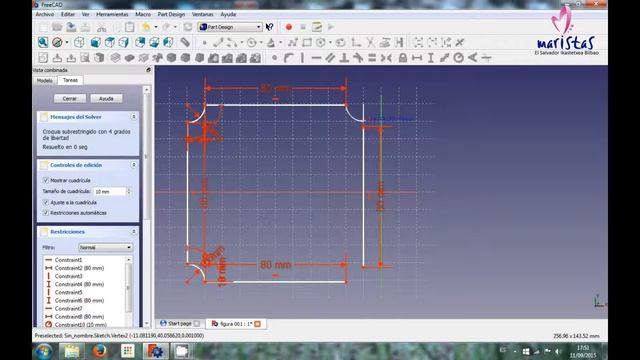Click the Paste clipboard icon
Viewport: 640px width, 360px height.
point(129,27)
